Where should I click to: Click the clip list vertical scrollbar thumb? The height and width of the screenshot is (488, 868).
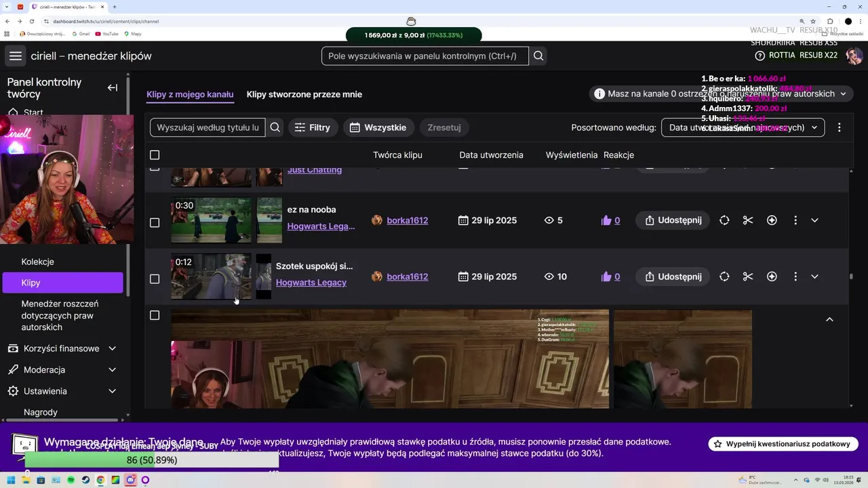click(851, 277)
